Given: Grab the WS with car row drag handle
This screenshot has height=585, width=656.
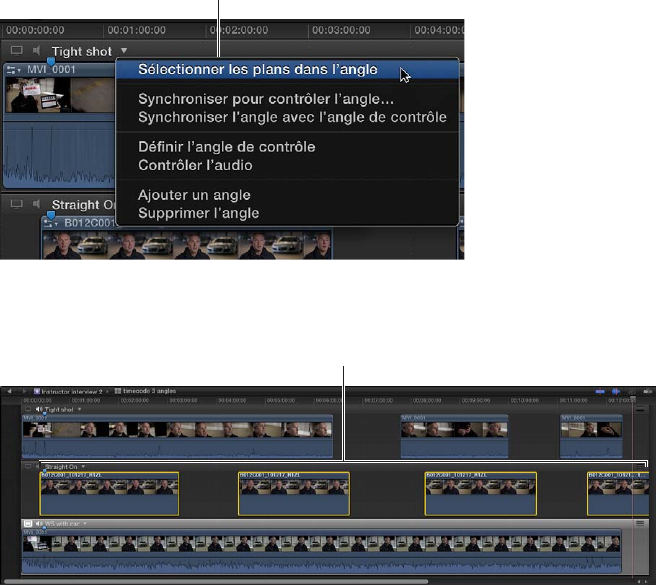Looking at the screenshot, I should coord(640,523).
